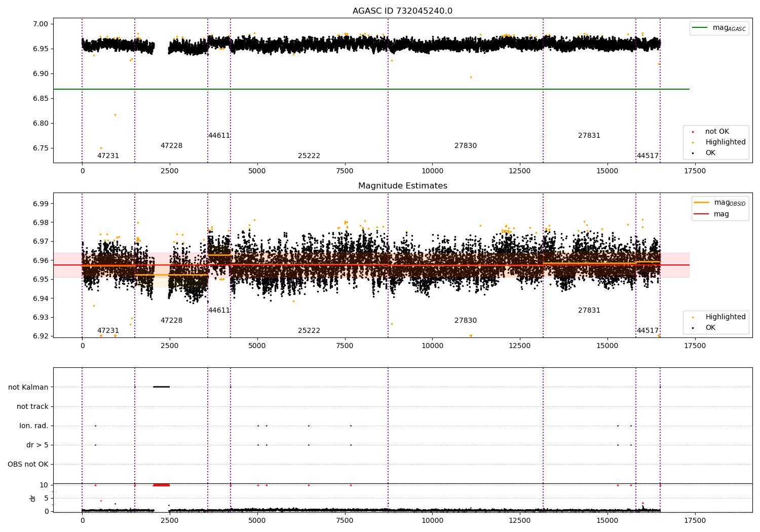The width and height of the screenshot is (760, 532).
Task: Click OBSID label 27830 in the top panel
Action: (x=466, y=146)
